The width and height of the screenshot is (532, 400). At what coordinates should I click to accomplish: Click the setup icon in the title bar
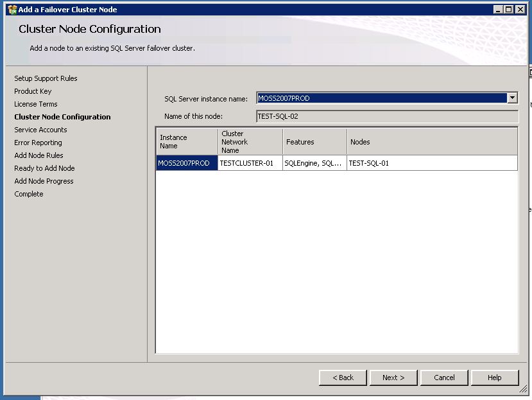coord(12,10)
